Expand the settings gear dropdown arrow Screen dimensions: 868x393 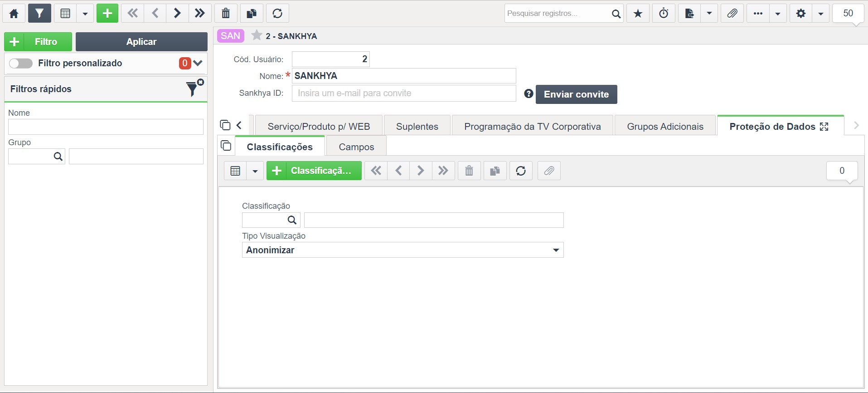(x=821, y=13)
